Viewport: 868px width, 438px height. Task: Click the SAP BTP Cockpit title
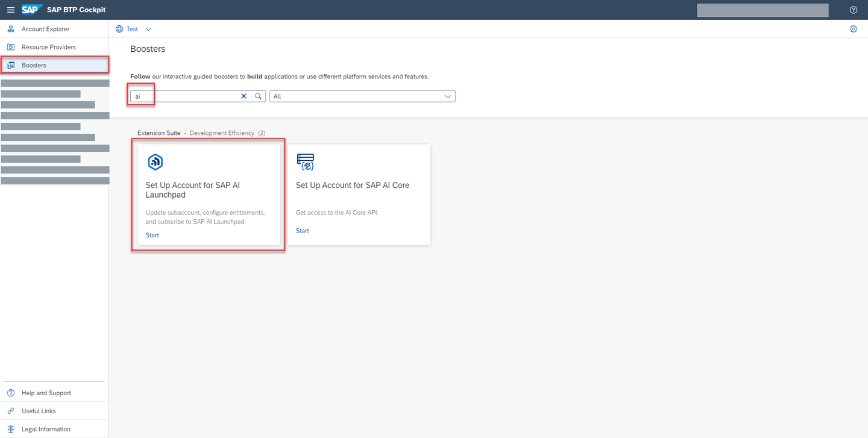[77, 10]
